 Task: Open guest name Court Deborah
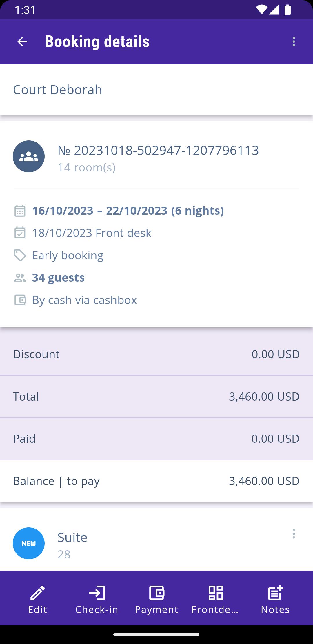[x=58, y=90]
